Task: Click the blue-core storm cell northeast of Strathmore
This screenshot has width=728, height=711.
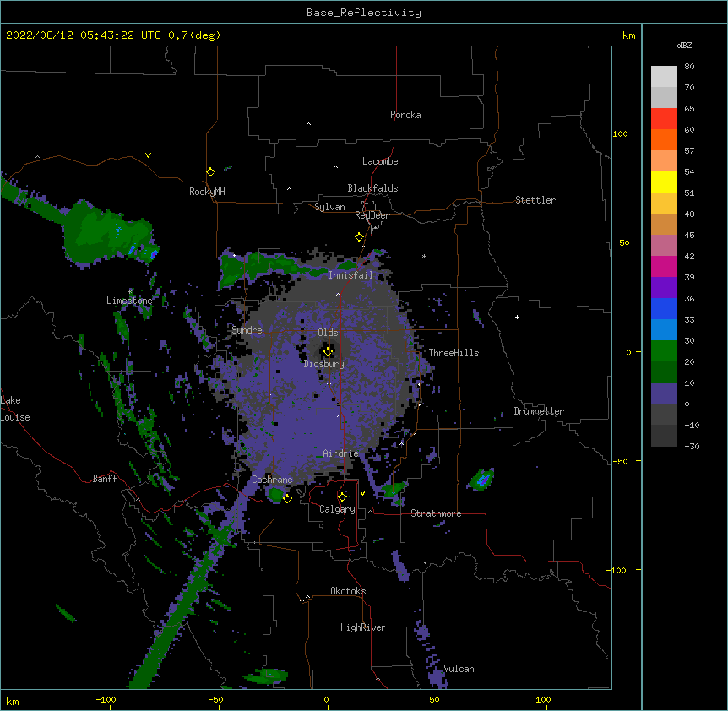Action: [481, 480]
